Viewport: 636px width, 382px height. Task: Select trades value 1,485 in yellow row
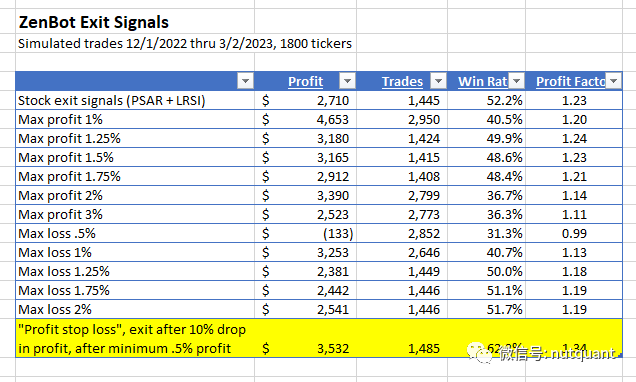tap(424, 348)
